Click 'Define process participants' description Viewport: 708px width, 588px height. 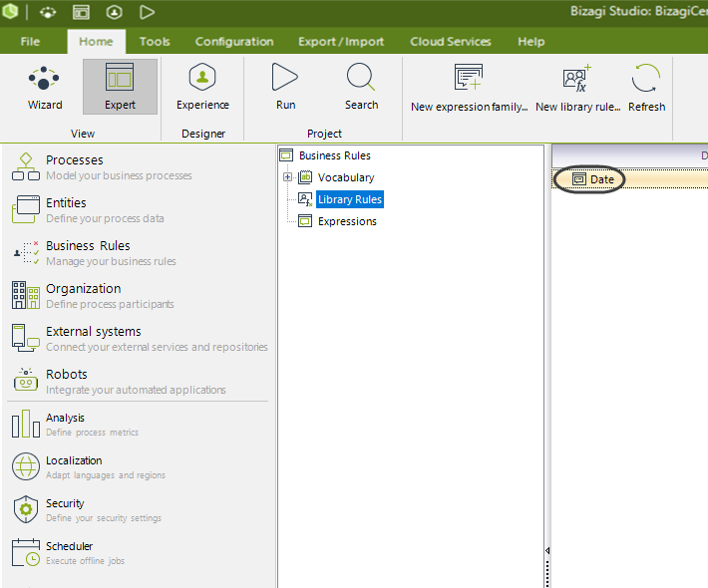click(x=110, y=304)
